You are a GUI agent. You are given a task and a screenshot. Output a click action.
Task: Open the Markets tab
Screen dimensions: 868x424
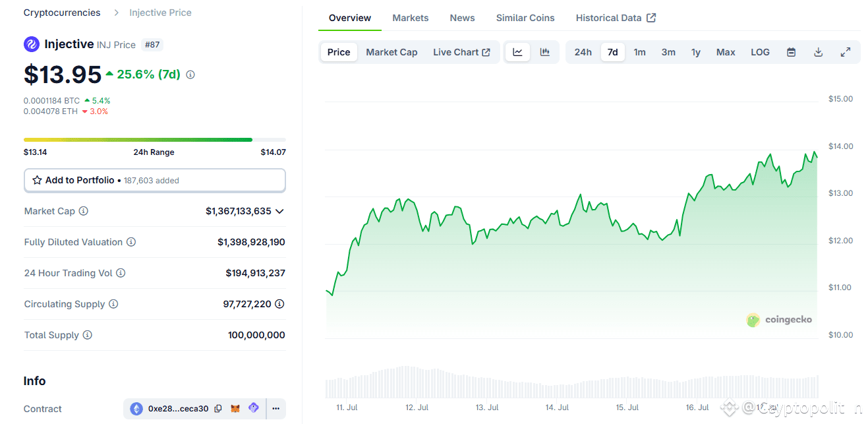(411, 18)
